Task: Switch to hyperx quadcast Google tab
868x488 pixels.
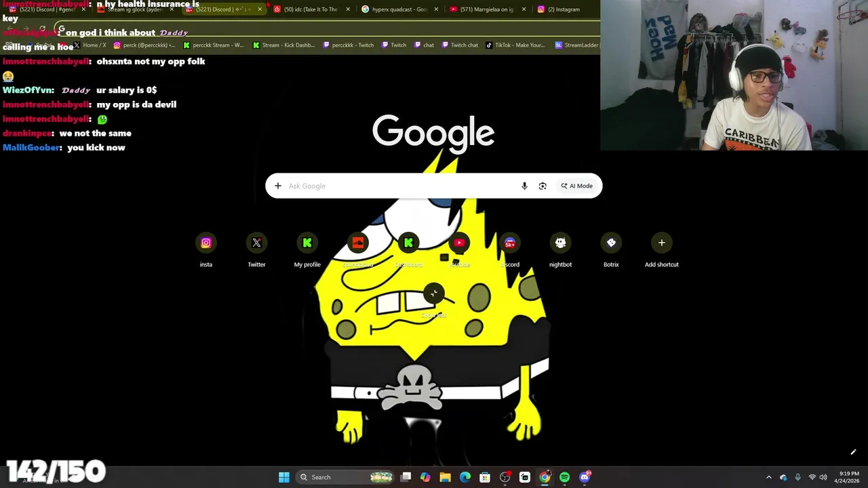Action: pyautogui.click(x=399, y=9)
